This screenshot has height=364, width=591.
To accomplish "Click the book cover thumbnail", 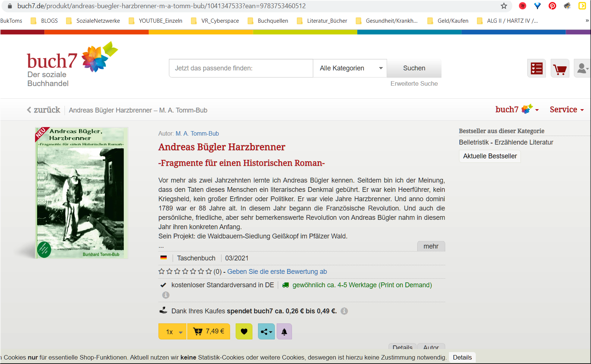I will pyautogui.click(x=82, y=193).
